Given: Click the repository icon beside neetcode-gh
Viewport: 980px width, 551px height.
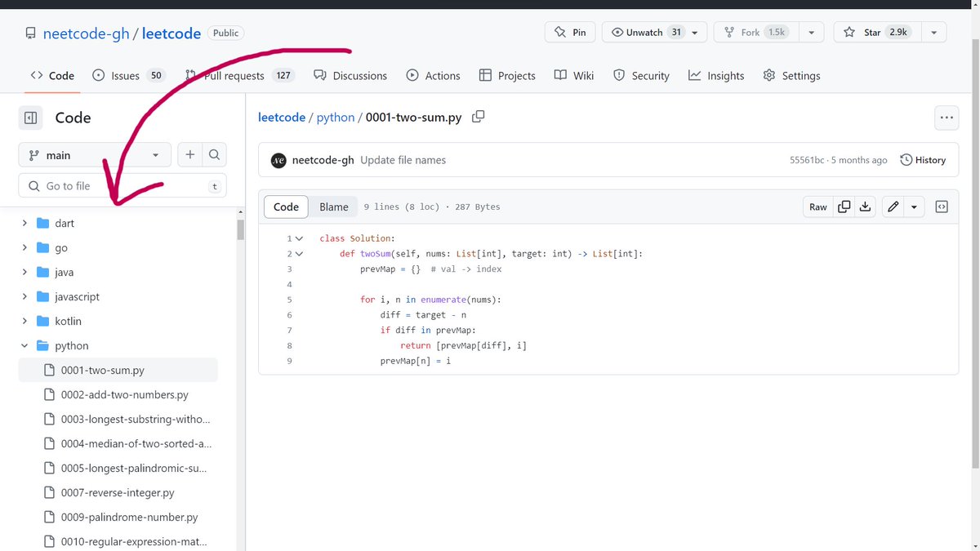Looking at the screenshot, I should (x=30, y=33).
